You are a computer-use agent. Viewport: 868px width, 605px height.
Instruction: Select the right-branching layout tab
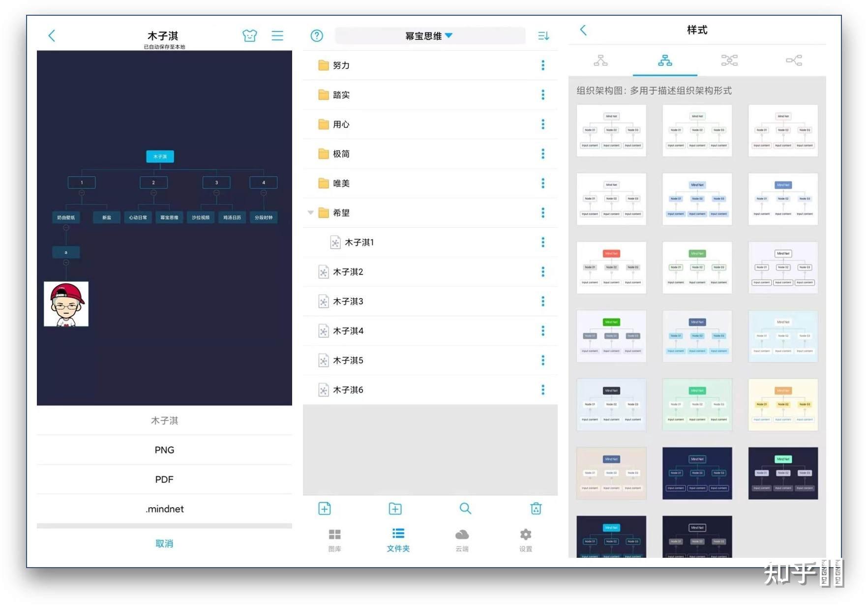tap(794, 60)
